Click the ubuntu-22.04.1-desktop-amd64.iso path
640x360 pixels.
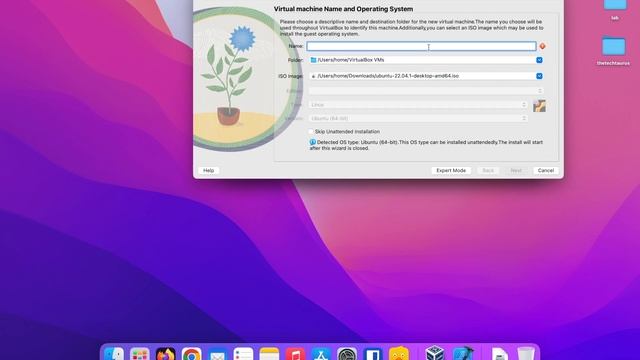pyautogui.click(x=388, y=76)
